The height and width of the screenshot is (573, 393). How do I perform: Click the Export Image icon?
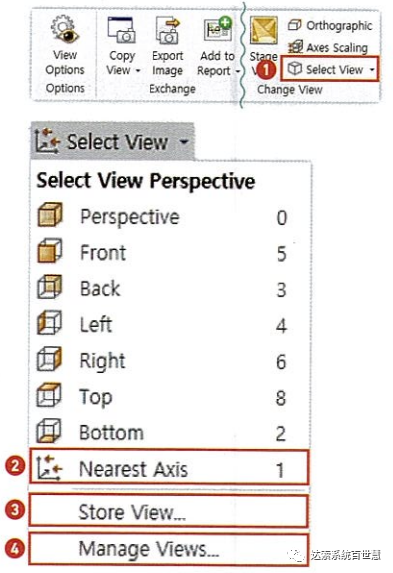(167, 31)
